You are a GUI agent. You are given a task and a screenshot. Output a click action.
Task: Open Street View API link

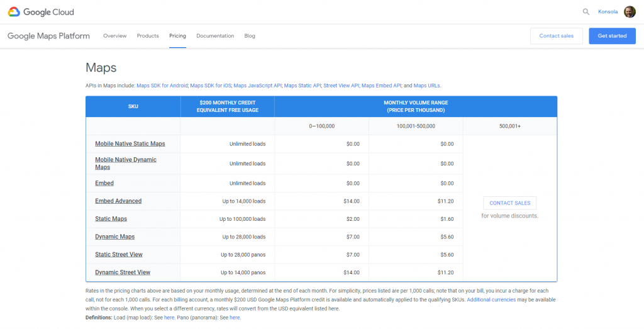tap(341, 86)
